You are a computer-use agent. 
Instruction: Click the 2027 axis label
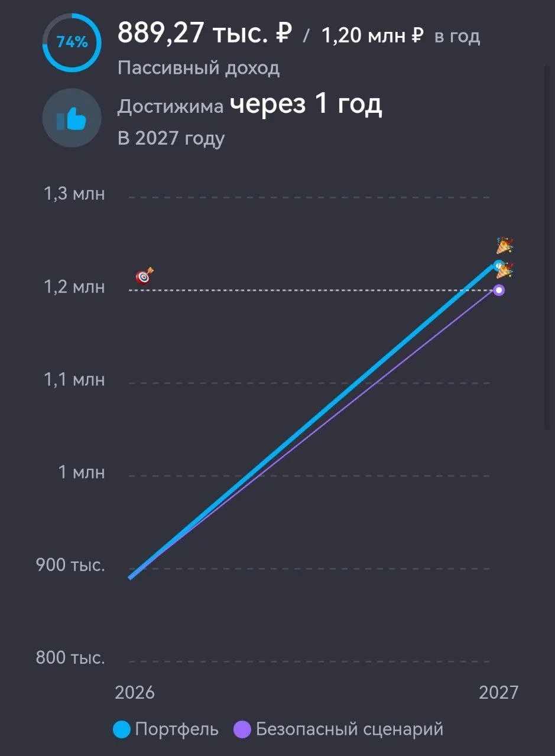click(498, 692)
